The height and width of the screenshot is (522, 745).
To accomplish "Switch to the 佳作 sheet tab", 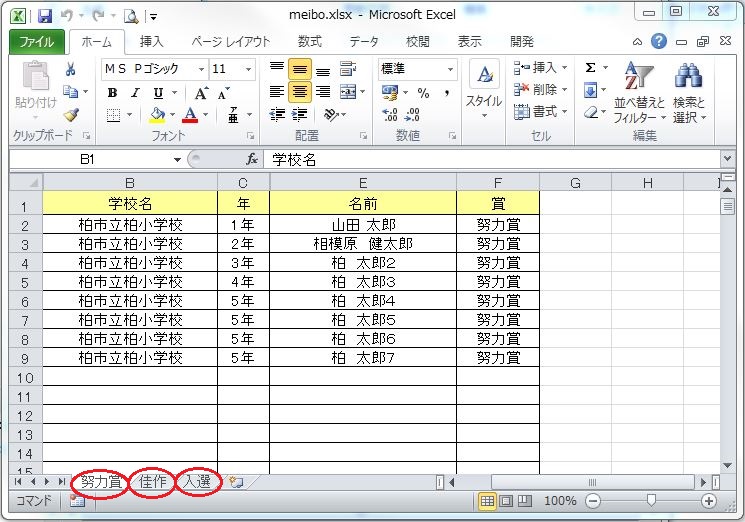I will [153, 482].
